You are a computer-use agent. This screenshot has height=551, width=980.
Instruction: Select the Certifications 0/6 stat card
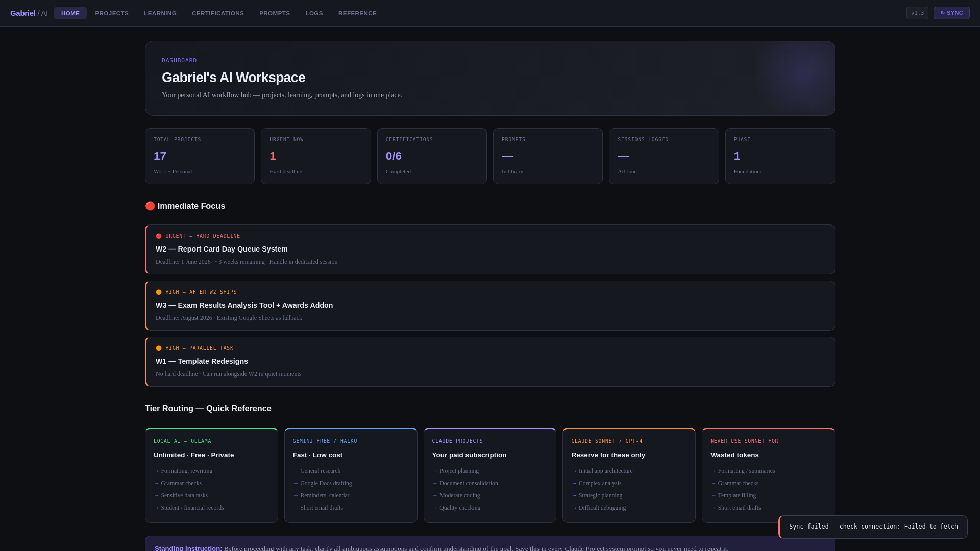[x=432, y=156]
